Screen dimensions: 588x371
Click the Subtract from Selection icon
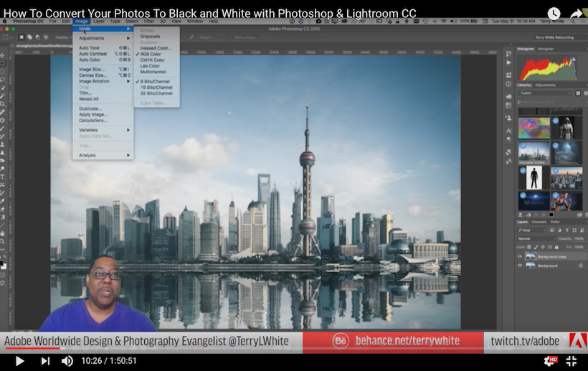tap(37, 37)
